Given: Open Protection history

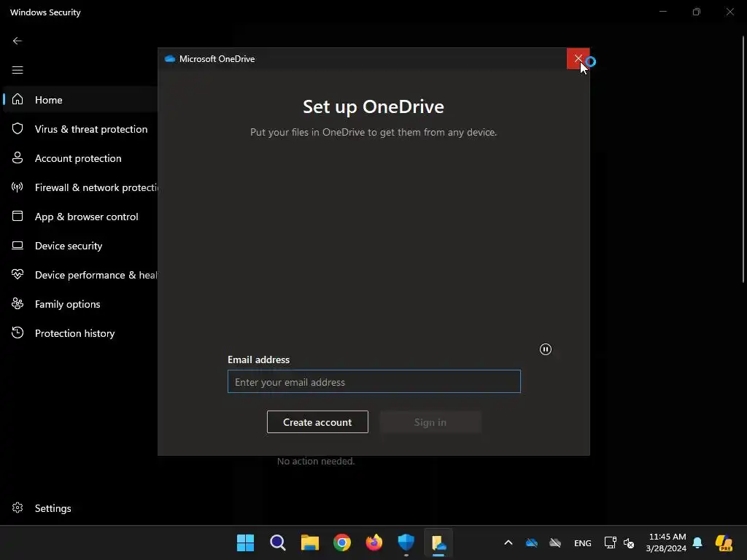Looking at the screenshot, I should [x=81, y=332].
